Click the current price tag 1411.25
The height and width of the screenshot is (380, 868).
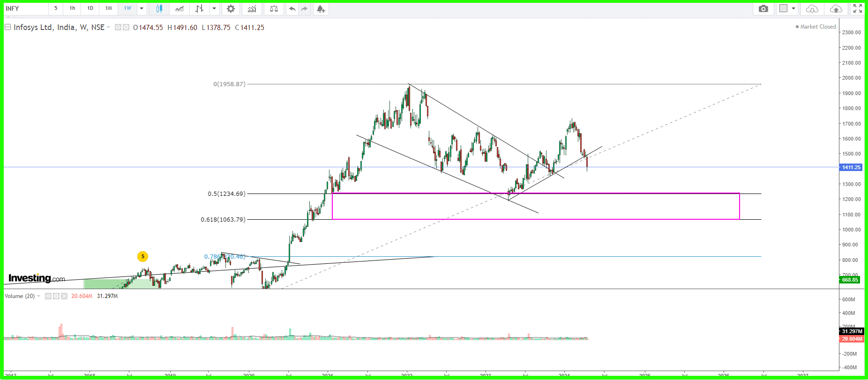coord(851,167)
